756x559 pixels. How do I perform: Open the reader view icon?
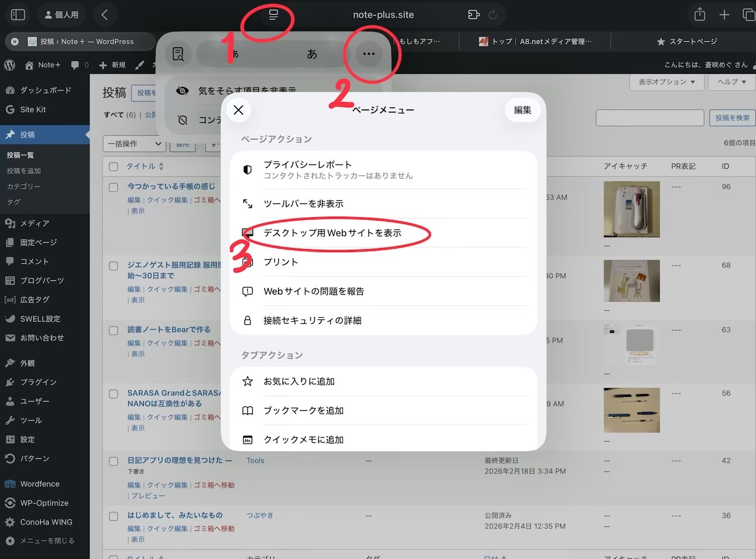[178, 54]
